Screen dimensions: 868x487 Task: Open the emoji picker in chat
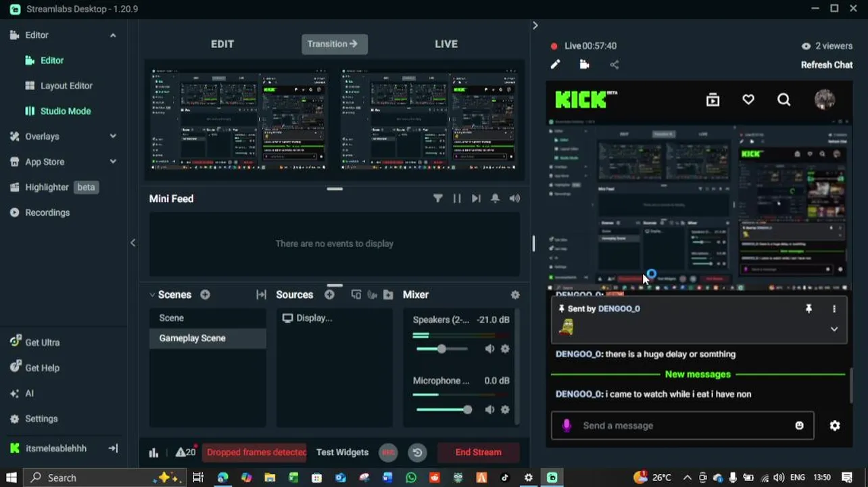click(x=799, y=425)
